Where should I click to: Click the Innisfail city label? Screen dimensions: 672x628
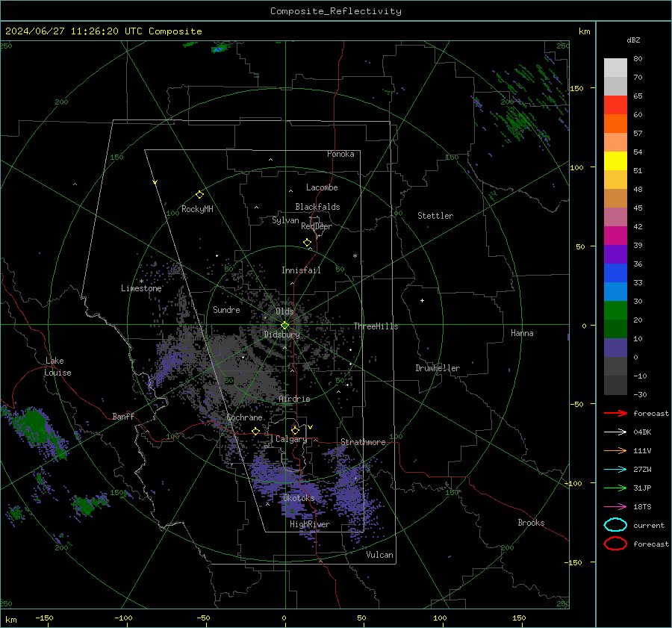(x=301, y=270)
